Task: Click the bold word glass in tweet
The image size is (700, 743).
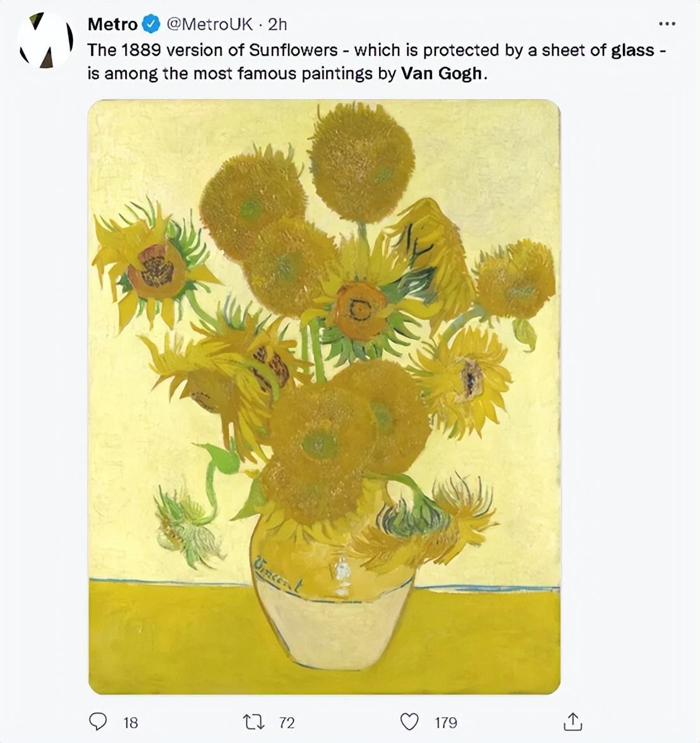Action: (632, 51)
